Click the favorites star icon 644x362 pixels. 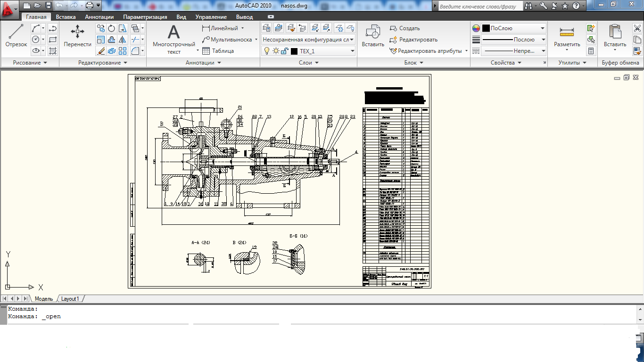[x=565, y=6]
